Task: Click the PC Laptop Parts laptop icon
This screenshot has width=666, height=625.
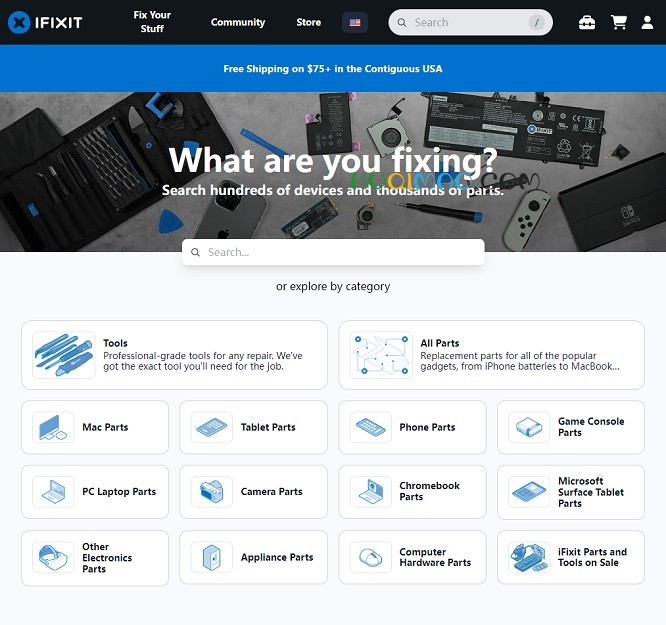Action: pos(53,492)
